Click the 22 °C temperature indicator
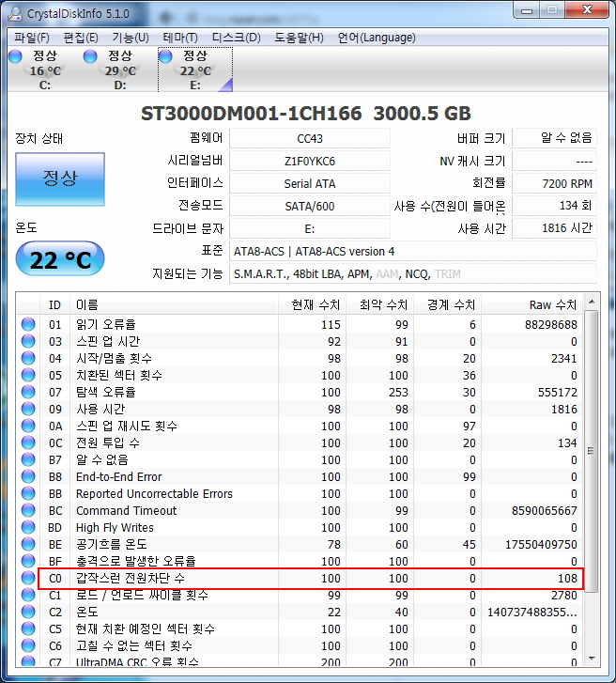The height and width of the screenshot is (683, 616). click(60, 259)
